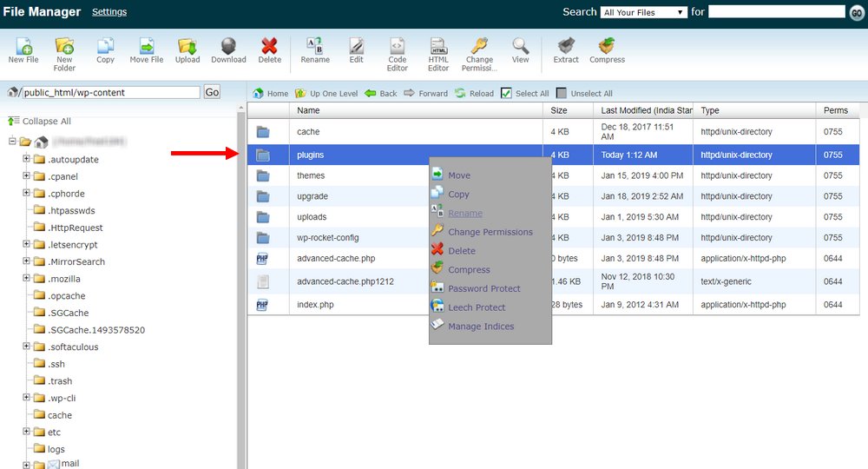The image size is (868, 469).
Task: Click the search text input field
Action: (x=776, y=12)
